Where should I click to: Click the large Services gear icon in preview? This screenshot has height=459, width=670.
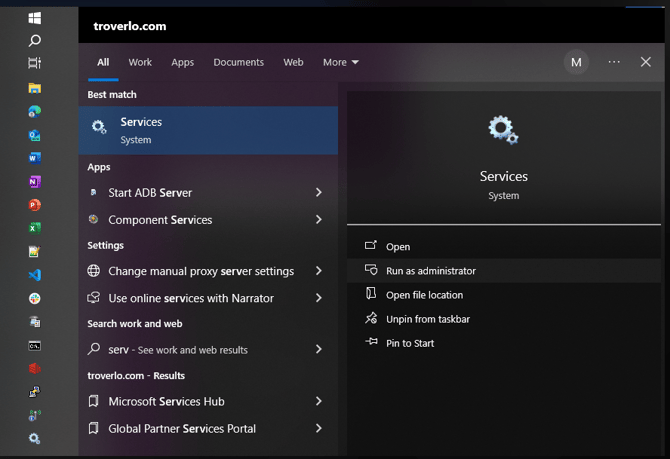click(503, 130)
